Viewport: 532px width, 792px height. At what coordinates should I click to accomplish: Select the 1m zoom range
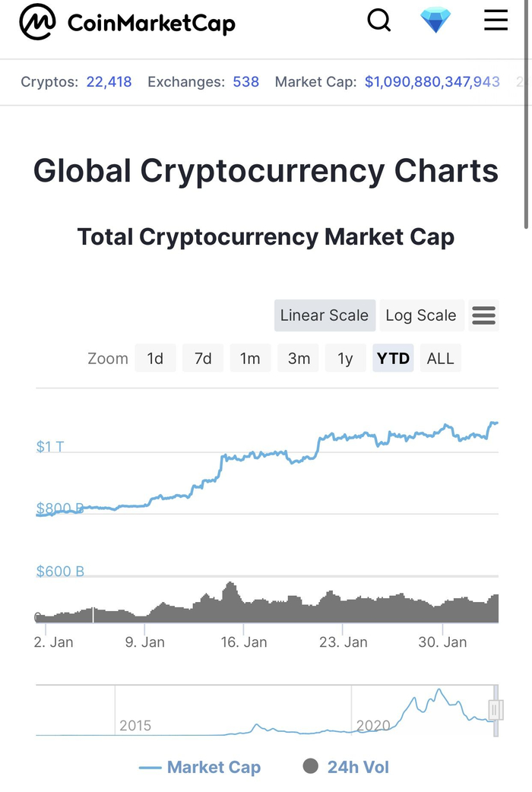250,358
